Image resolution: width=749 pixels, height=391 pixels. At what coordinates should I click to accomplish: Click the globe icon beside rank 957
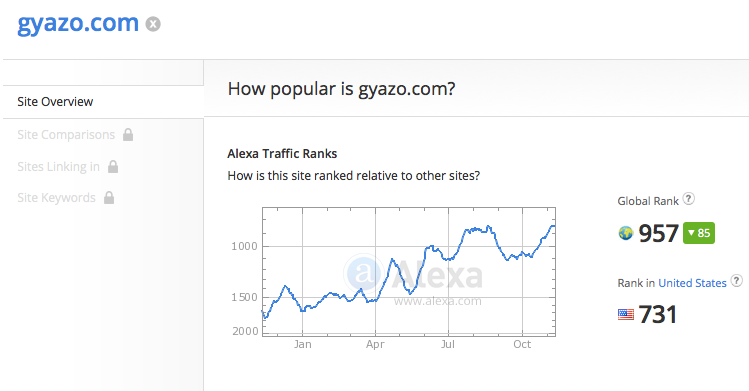[626, 233]
